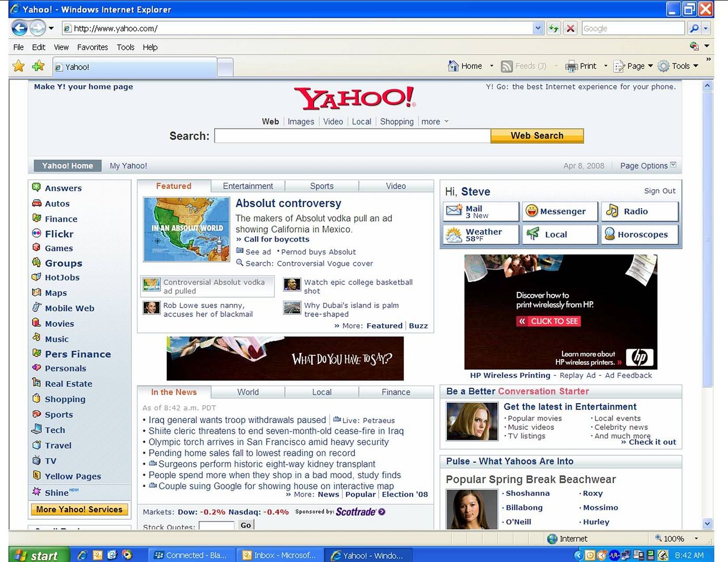Open the Tools toolbar dropdown

click(678, 66)
